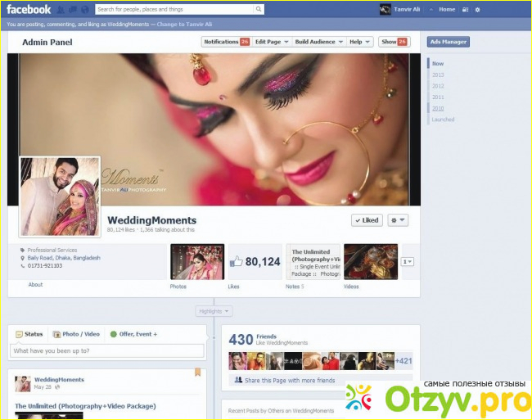Viewport: 532px width, 420px height.
Task: Open the notifications globe icon
Action: tap(84, 10)
